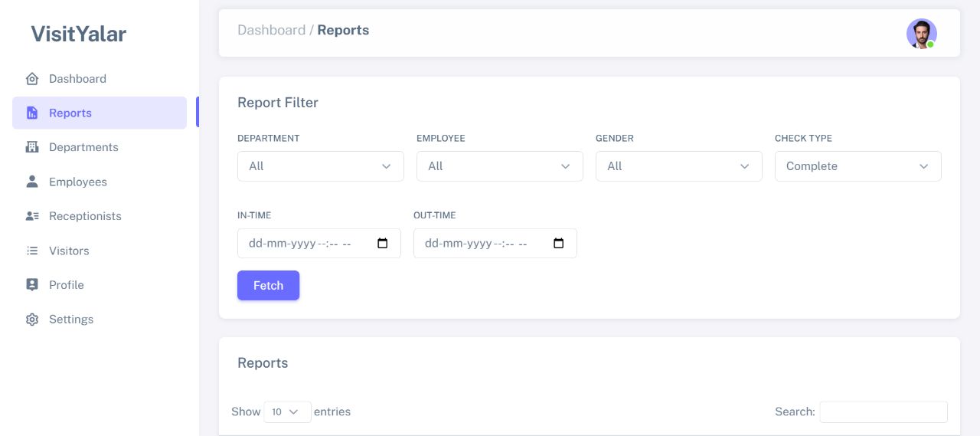Click the Settings gear icon
Screen dimensions: 980x436
pos(32,320)
